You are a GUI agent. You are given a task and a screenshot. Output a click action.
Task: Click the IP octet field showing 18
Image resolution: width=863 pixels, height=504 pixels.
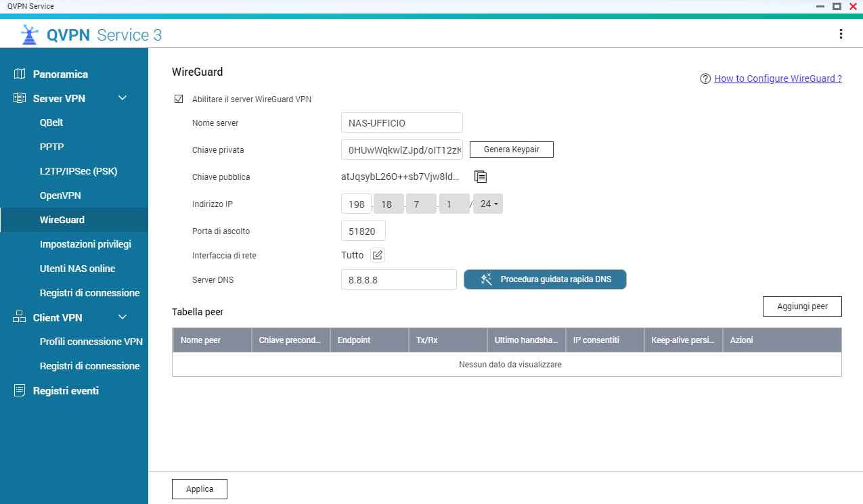[x=389, y=204]
